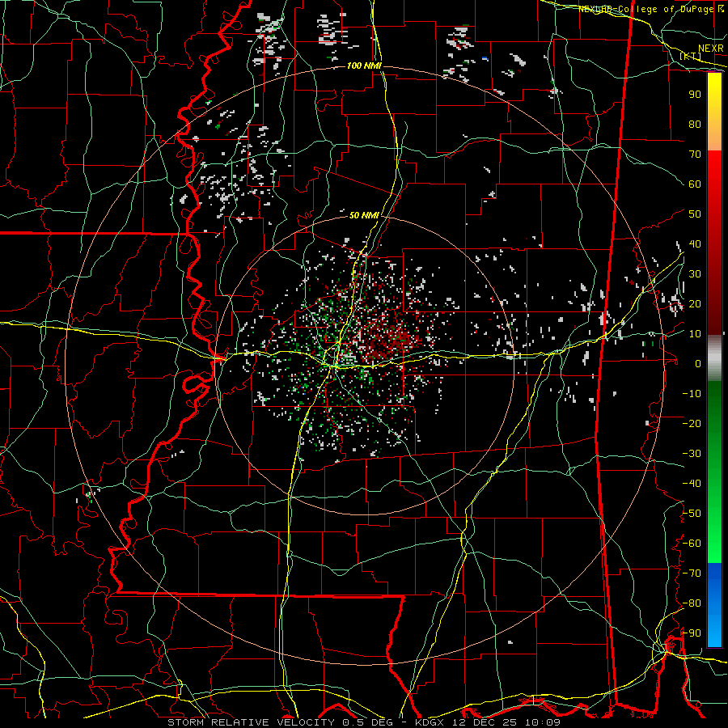This screenshot has width=728, height=728.
Task: Click the "STORM RELATIVE VELOCITY" product title
Action: [251, 722]
